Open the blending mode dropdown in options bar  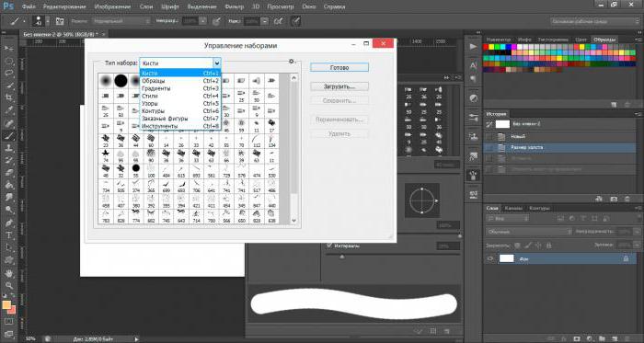click(121, 21)
